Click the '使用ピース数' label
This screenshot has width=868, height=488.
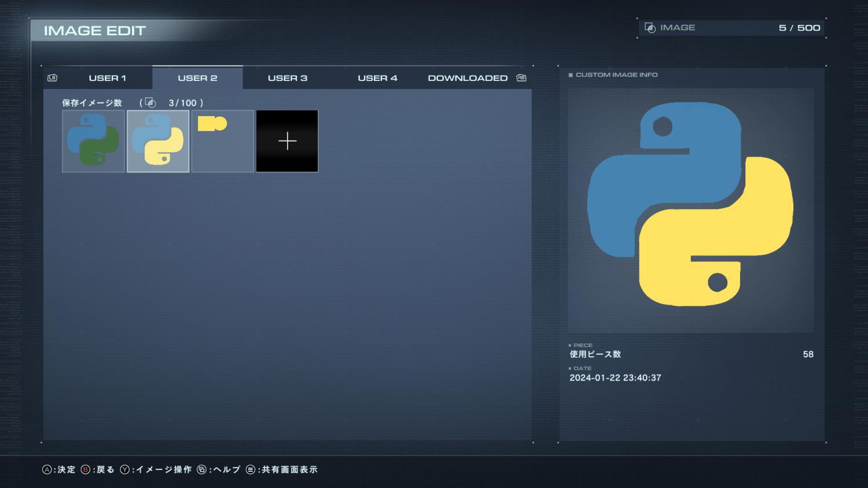click(x=595, y=354)
